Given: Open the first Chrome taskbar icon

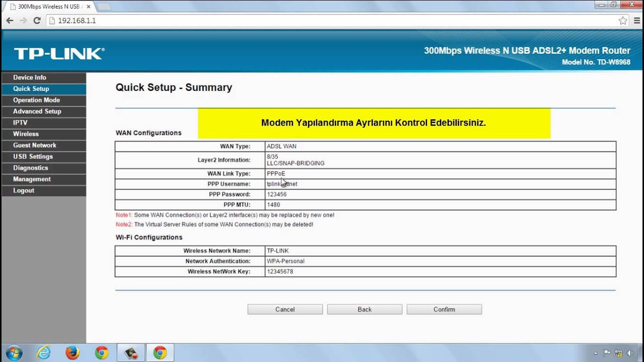Looking at the screenshot, I should [102, 353].
